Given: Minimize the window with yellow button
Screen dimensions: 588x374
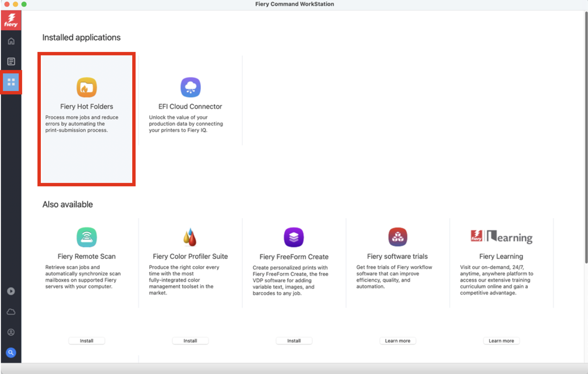Looking at the screenshot, I should pyautogui.click(x=15, y=4).
